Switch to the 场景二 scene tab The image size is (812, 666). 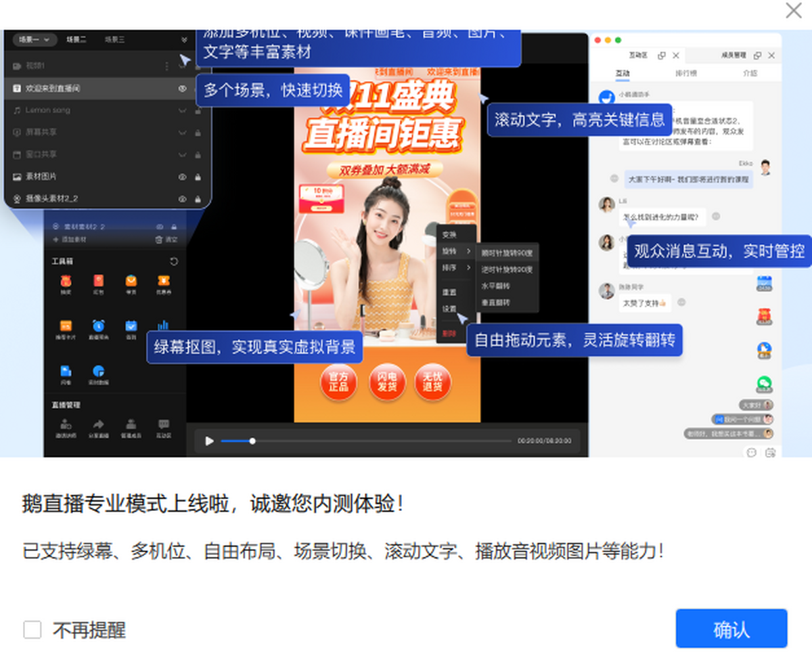(76, 40)
